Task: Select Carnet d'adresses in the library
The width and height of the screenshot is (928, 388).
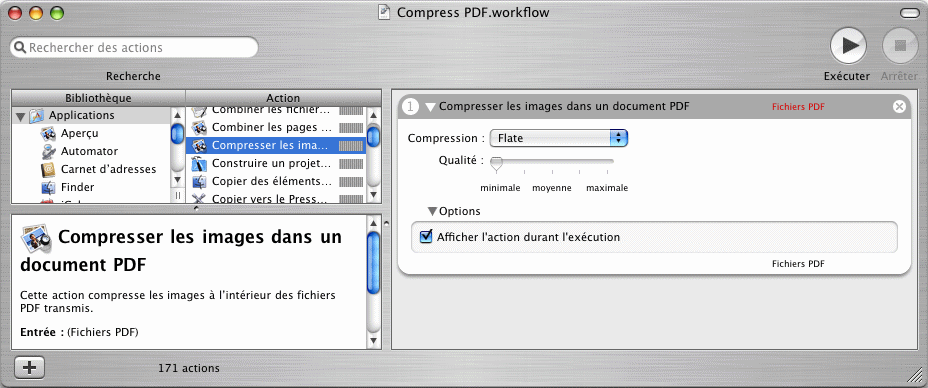Action: 108,169
